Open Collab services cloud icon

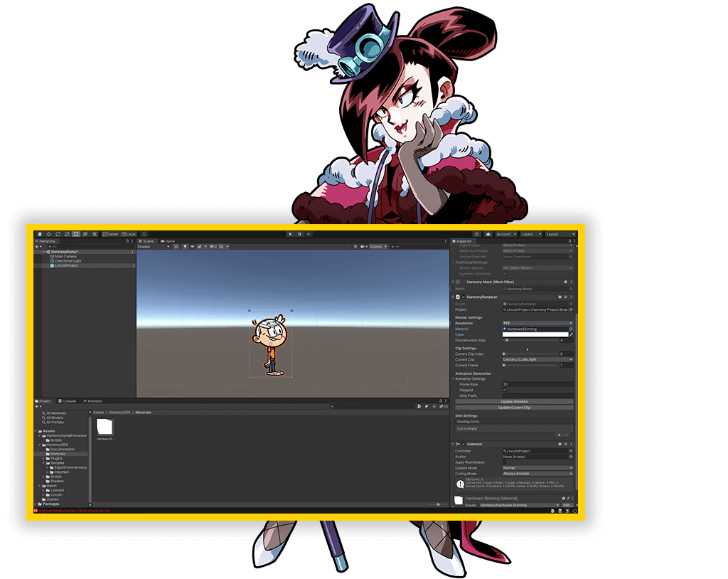point(488,234)
